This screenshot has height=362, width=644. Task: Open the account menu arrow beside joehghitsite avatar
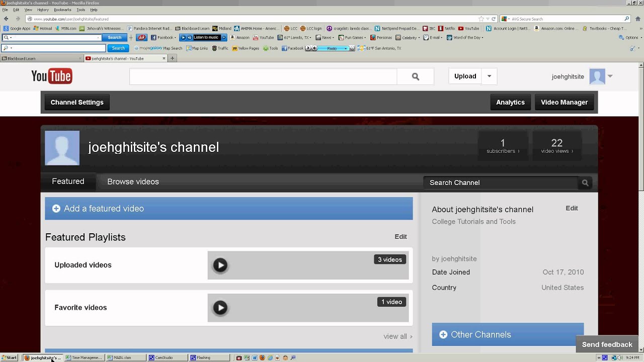pos(610,76)
